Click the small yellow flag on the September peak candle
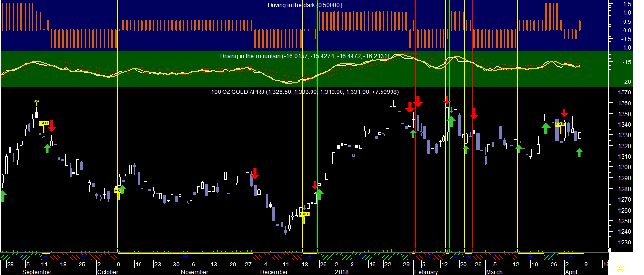This screenshot has height=275, width=644. [36, 101]
